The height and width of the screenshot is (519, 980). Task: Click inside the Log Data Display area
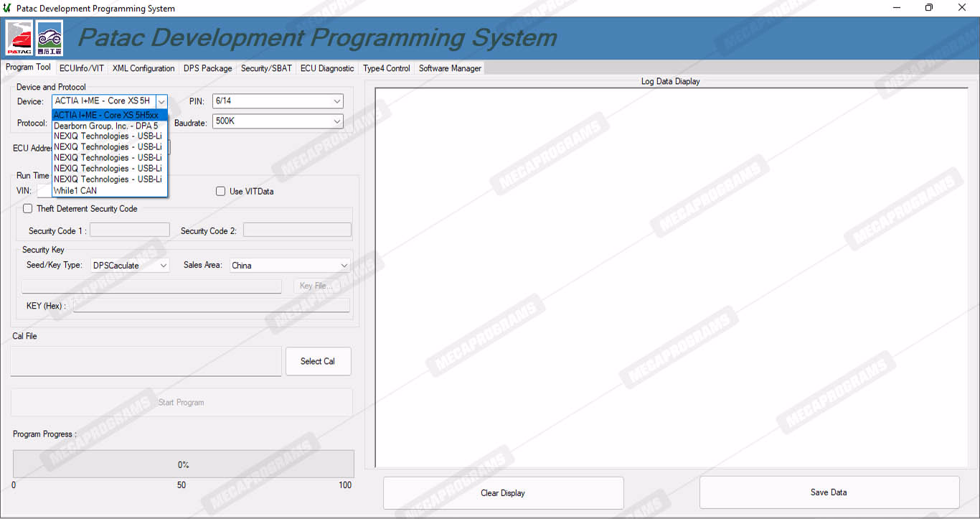click(x=671, y=277)
